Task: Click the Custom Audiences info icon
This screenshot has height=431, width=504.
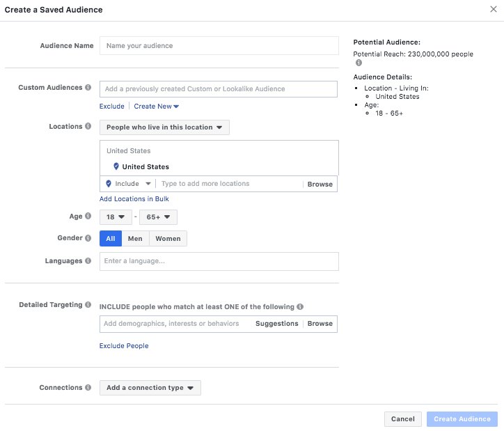Action: (x=88, y=88)
